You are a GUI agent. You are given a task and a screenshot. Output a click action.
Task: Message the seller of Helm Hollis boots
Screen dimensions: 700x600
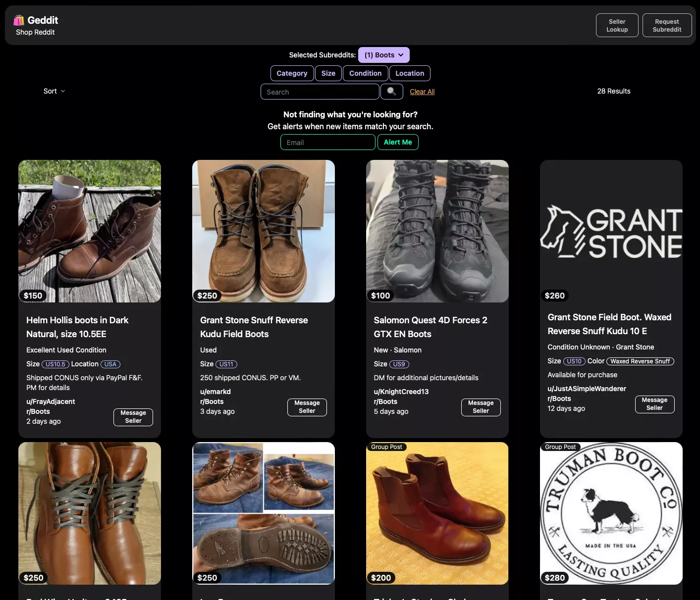pos(133,417)
